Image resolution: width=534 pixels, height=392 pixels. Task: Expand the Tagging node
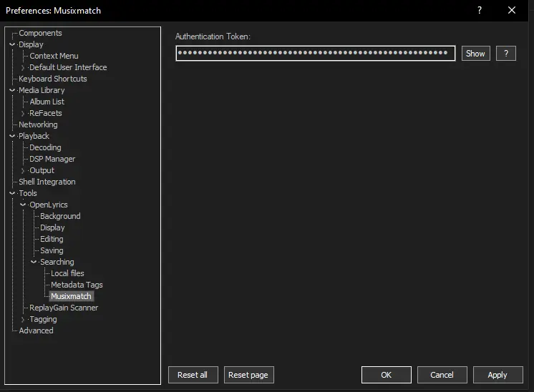tap(23, 319)
